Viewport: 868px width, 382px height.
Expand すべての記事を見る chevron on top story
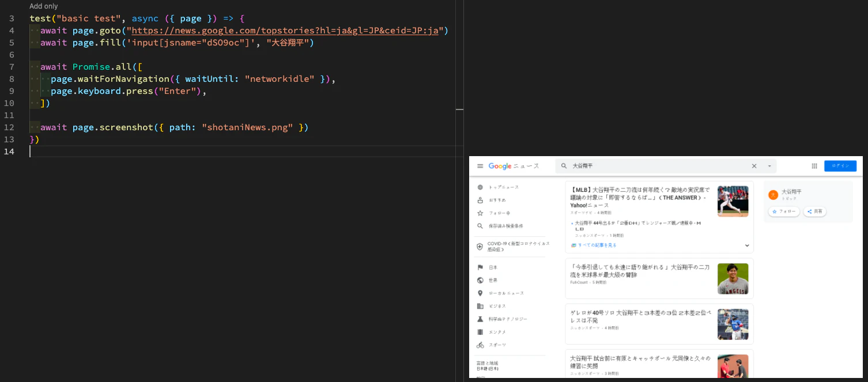pyautogui.click(x=747, y=245)
